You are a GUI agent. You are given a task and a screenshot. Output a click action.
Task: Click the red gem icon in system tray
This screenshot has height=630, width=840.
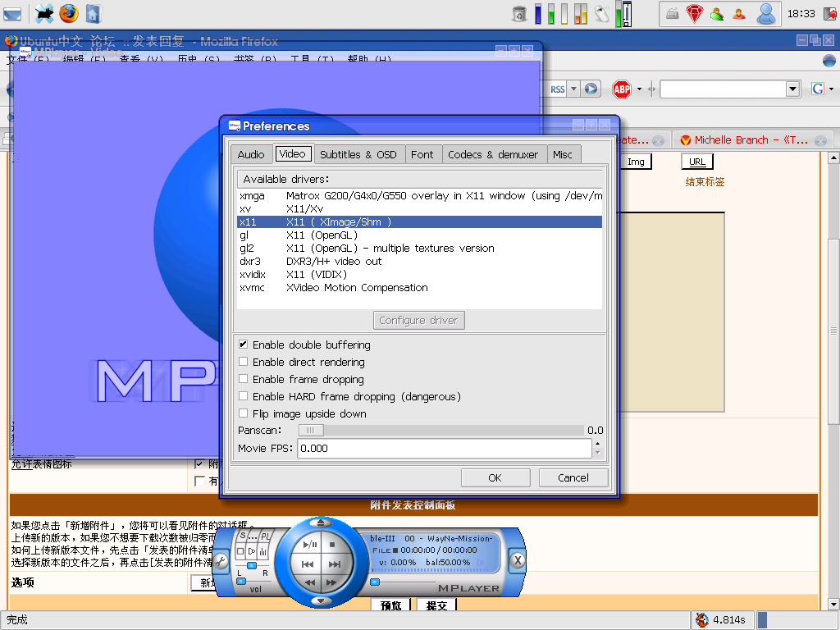coord(695,13)
